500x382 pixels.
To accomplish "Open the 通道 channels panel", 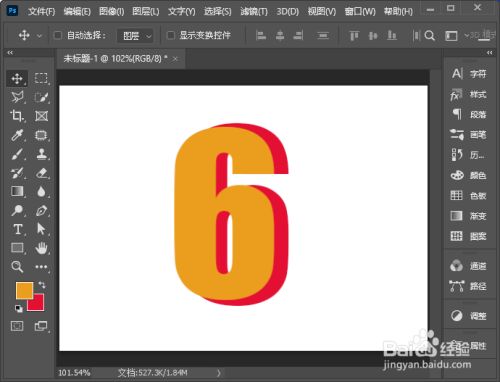I will point(469,266).
